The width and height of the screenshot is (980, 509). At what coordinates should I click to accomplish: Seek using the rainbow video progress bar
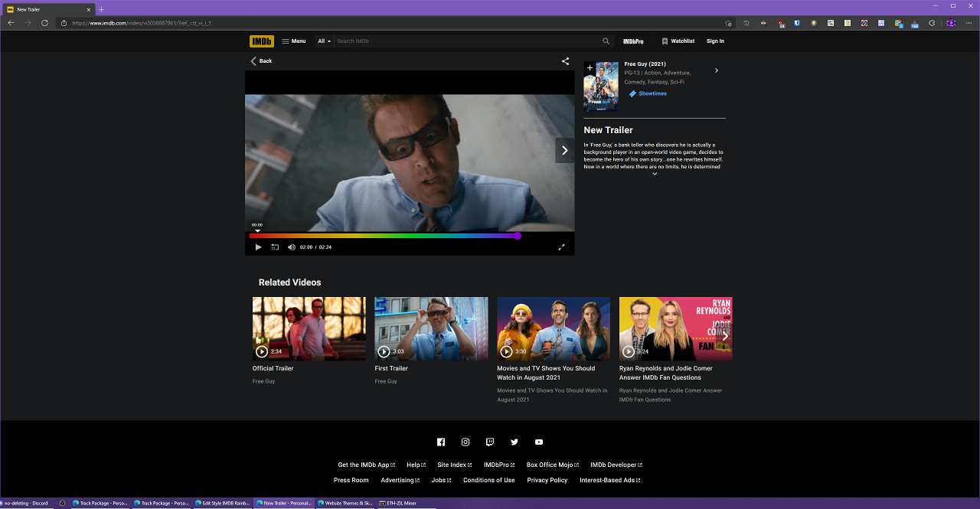pyautogui.click(x=383, y=236)
